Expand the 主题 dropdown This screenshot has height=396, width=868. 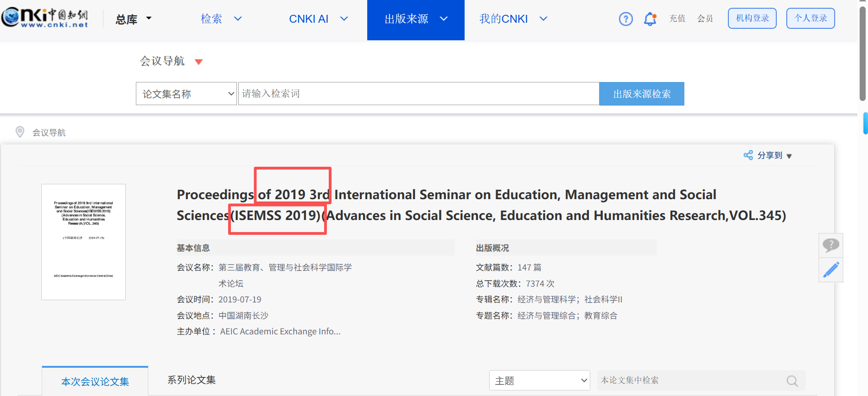pyautogui.click(x=539, y=381)
